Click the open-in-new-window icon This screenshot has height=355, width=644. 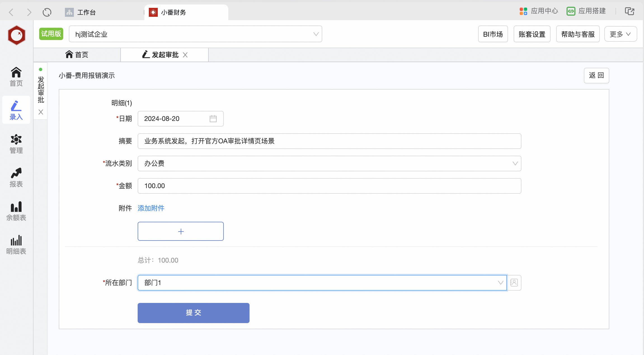click(x=629, y=11)
